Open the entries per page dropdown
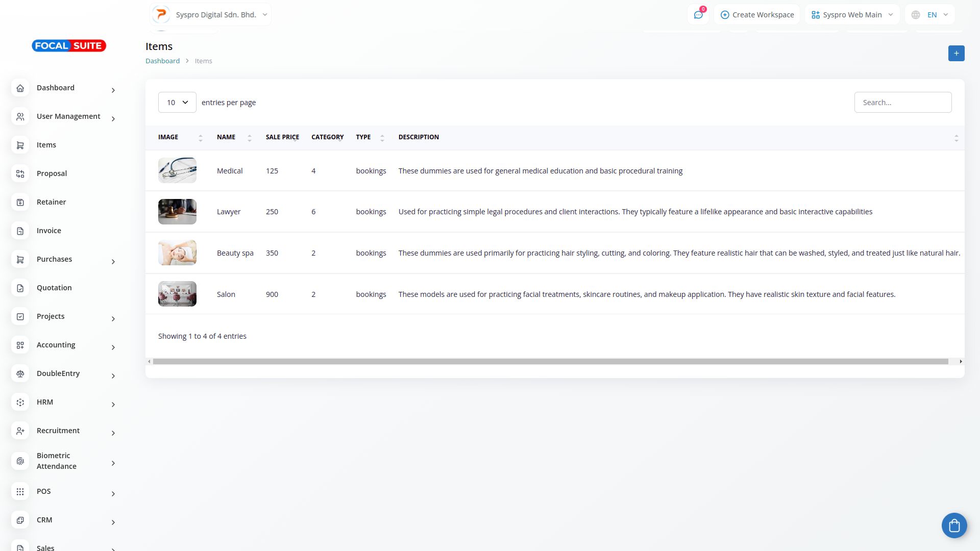The width and height of the screenshot is (980, 551). (x=177, y=103)
